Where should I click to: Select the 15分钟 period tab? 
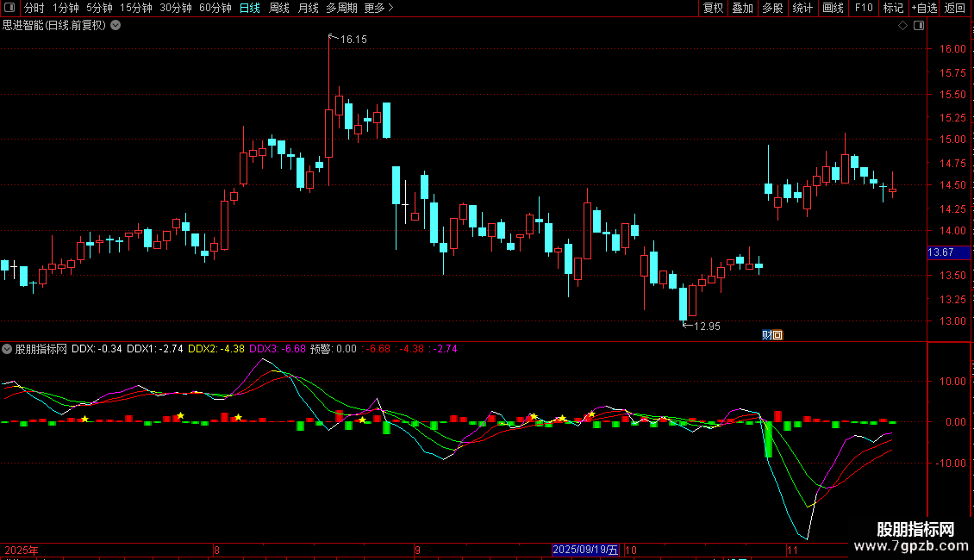(136, 8)
